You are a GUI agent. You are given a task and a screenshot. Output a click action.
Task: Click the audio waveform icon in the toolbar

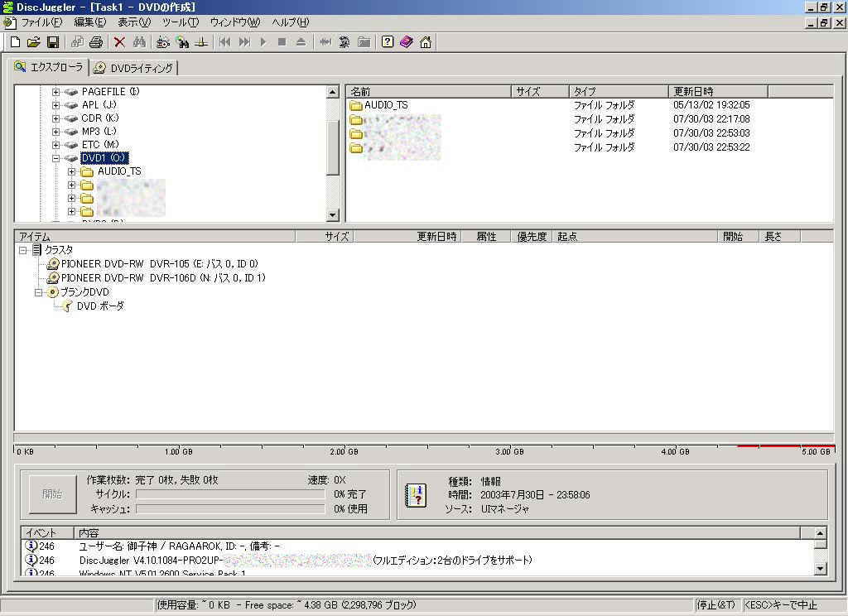[325, 42]
